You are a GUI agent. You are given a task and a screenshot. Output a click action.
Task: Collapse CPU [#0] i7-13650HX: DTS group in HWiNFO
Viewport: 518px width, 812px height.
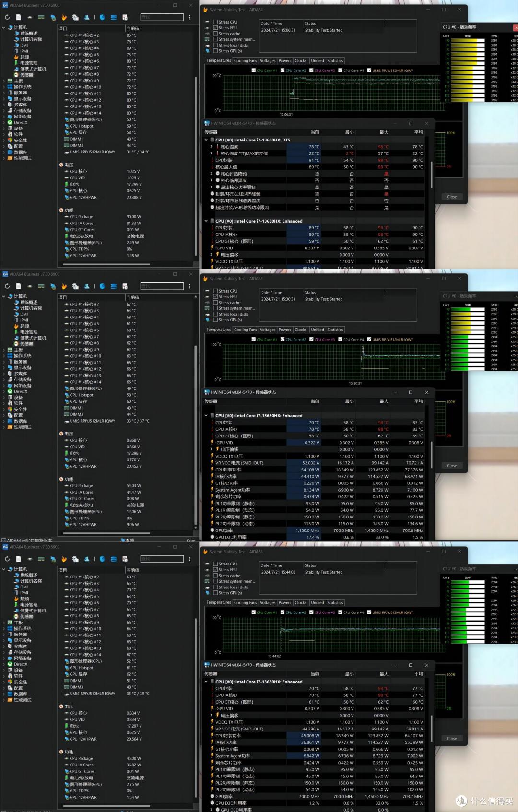tap(206, 140)
